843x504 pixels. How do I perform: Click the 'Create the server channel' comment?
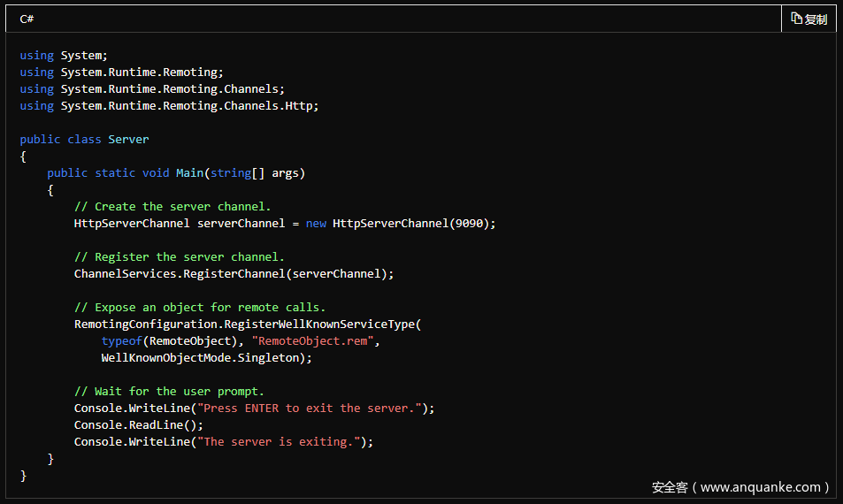click(172, 206)
